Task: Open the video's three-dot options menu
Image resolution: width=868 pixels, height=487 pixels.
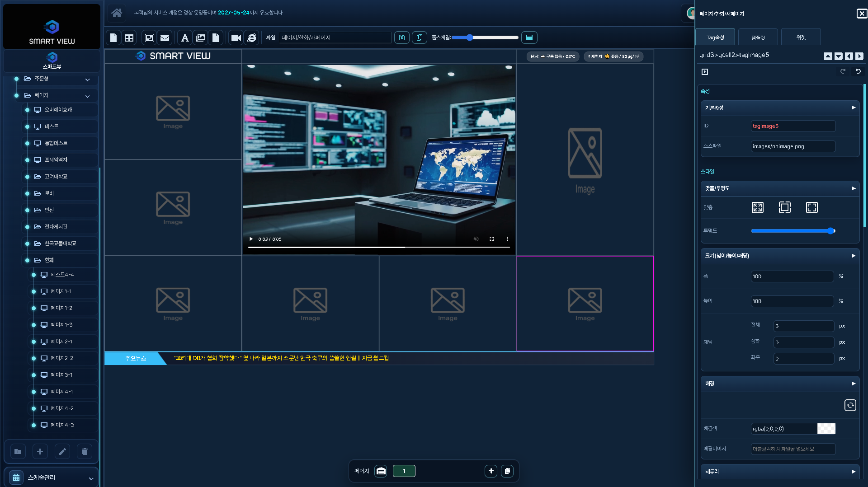Action: (x=507, y=239)
